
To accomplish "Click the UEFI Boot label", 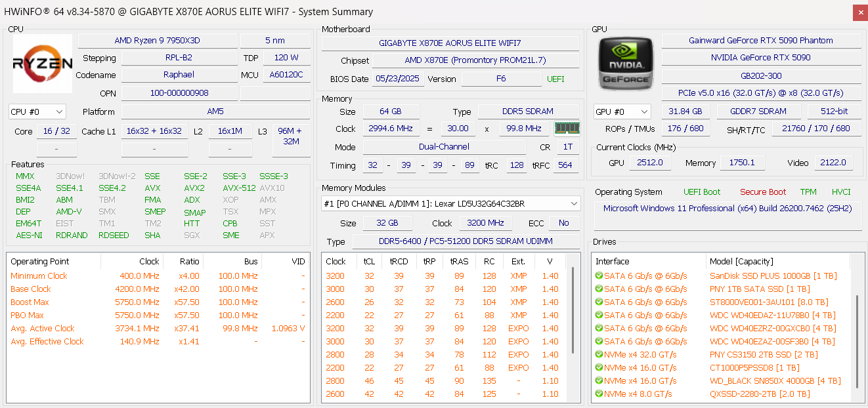I will point(702,192).
